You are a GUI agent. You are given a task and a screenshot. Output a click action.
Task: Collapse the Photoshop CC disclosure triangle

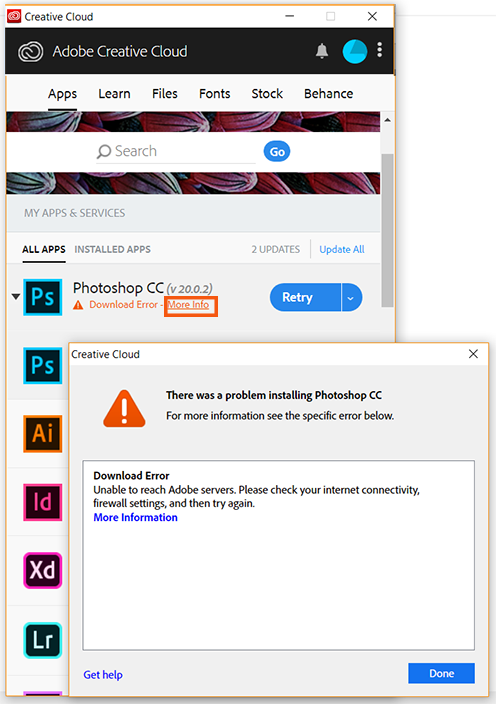[16, 296]
